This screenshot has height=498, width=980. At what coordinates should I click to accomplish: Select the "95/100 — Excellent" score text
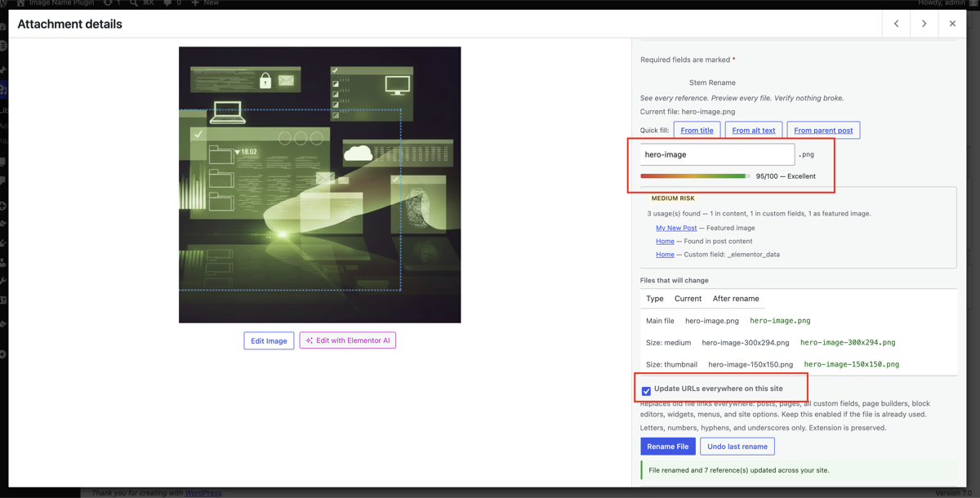pos(786,176)
